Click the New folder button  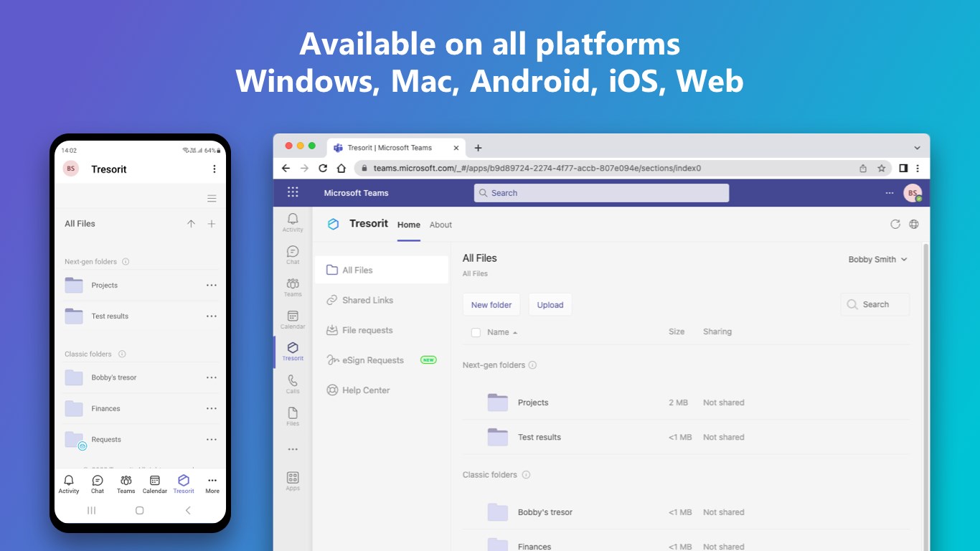(491, 305)
